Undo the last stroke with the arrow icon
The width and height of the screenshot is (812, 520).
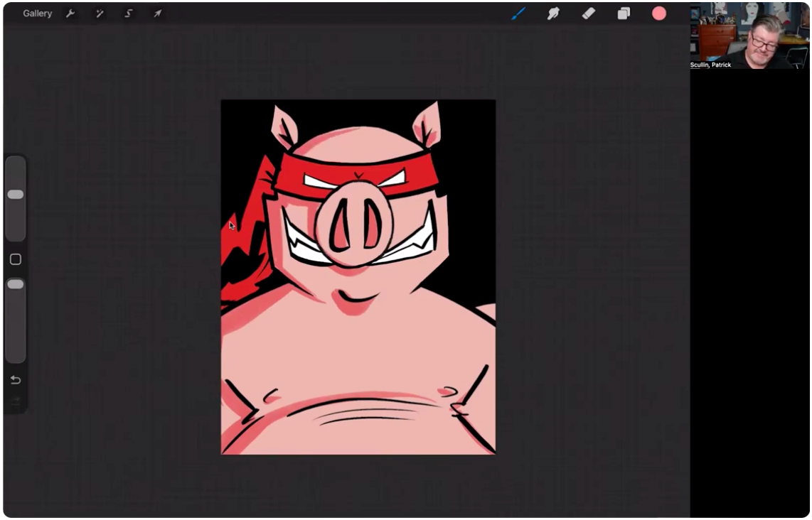tap(16, 380)
